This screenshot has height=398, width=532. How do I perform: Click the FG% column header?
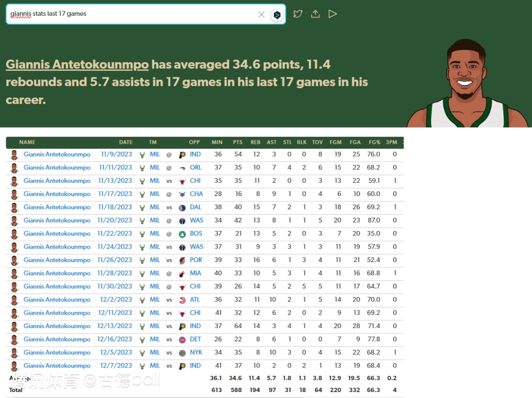tap(374, 142)
